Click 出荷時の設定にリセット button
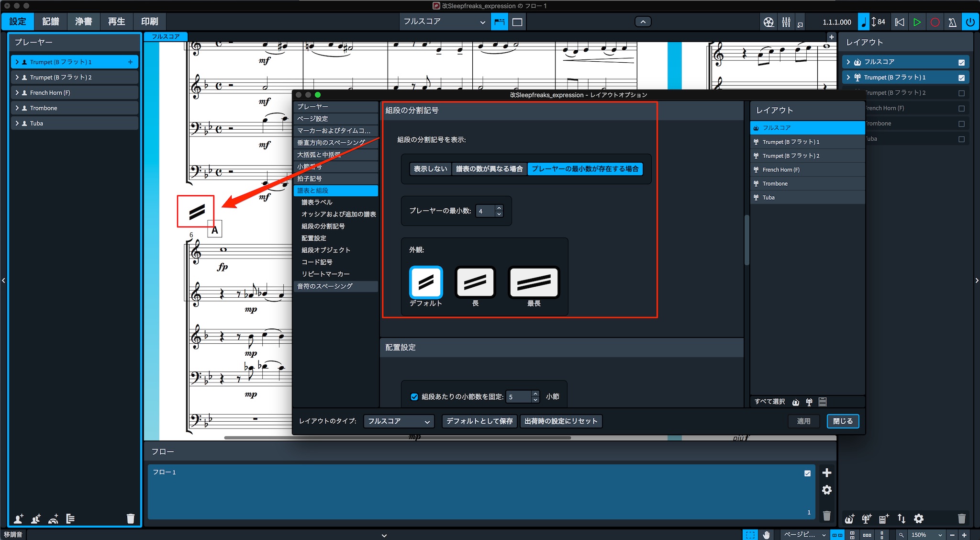Image resolution: width=980 pixels, height=540 pixels. tap(561, 421)
